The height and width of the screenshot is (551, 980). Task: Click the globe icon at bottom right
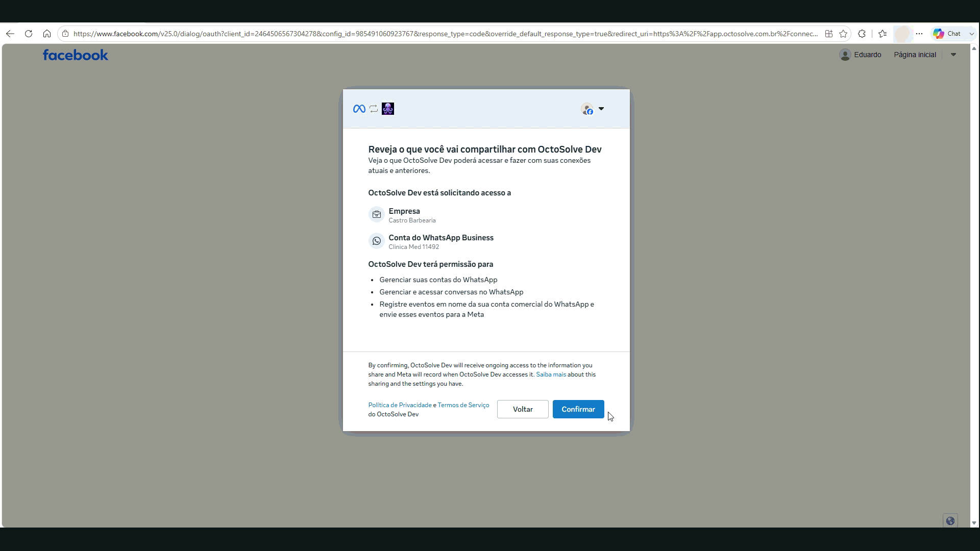pos(950,521)
